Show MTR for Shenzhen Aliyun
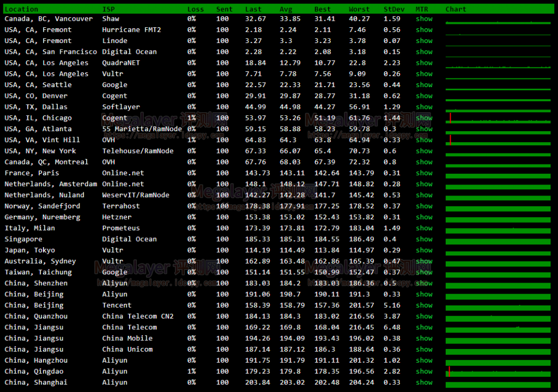This screenshot has height=392, width=558. 424,284
